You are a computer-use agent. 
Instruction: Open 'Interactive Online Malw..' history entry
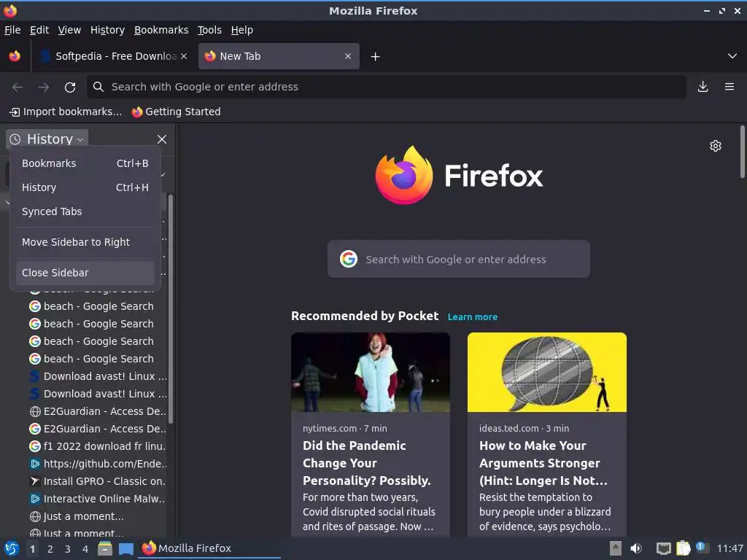click(98, 499)
